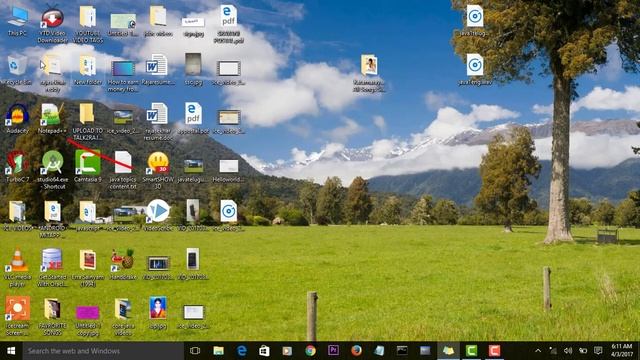Open the Command Prompt taskbar icon

click(402, 351)
